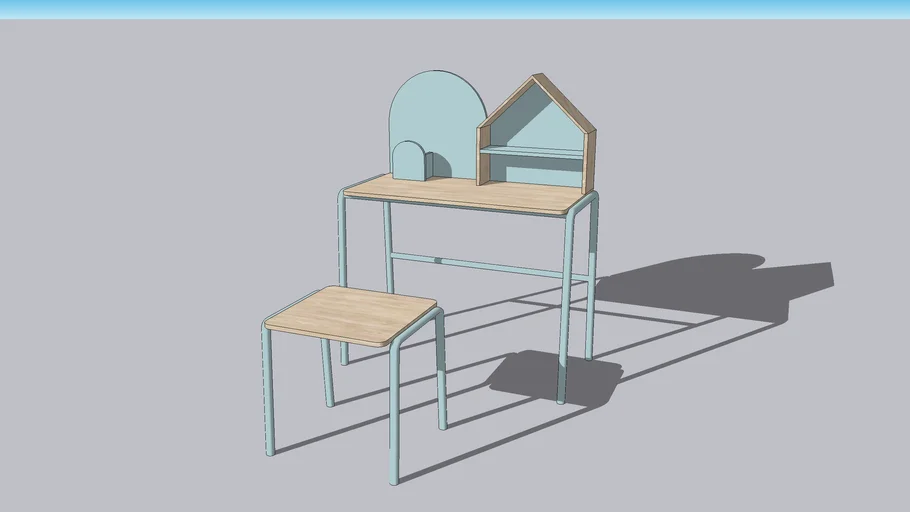This screenshot has width=910, height=512.
Task: Click the middle shelf board inside house
Action: point(530,152)
